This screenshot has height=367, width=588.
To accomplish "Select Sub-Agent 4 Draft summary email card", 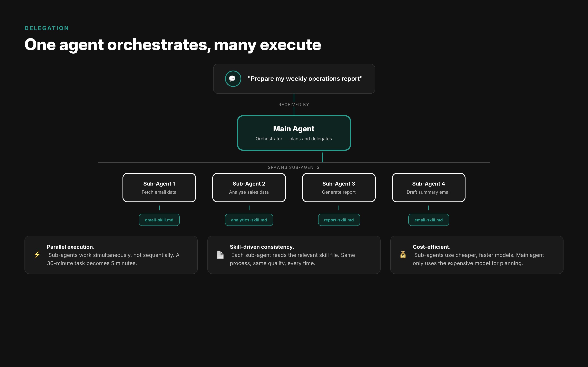I will (x=429, y=187).
